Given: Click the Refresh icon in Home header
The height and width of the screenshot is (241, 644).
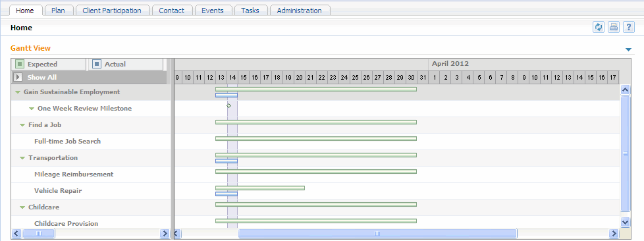Looking at the screenshot, I should coord(599,27).
